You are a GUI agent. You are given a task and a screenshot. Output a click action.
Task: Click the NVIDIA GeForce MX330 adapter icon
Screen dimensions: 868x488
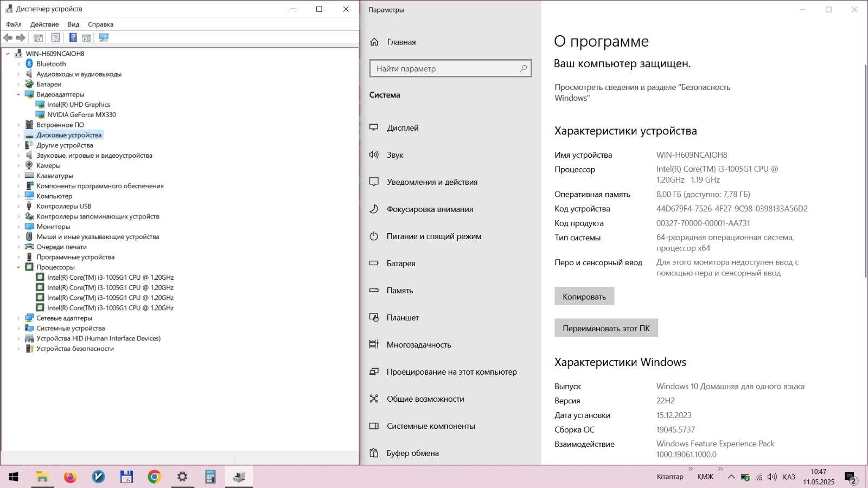[x=40, y=115]
